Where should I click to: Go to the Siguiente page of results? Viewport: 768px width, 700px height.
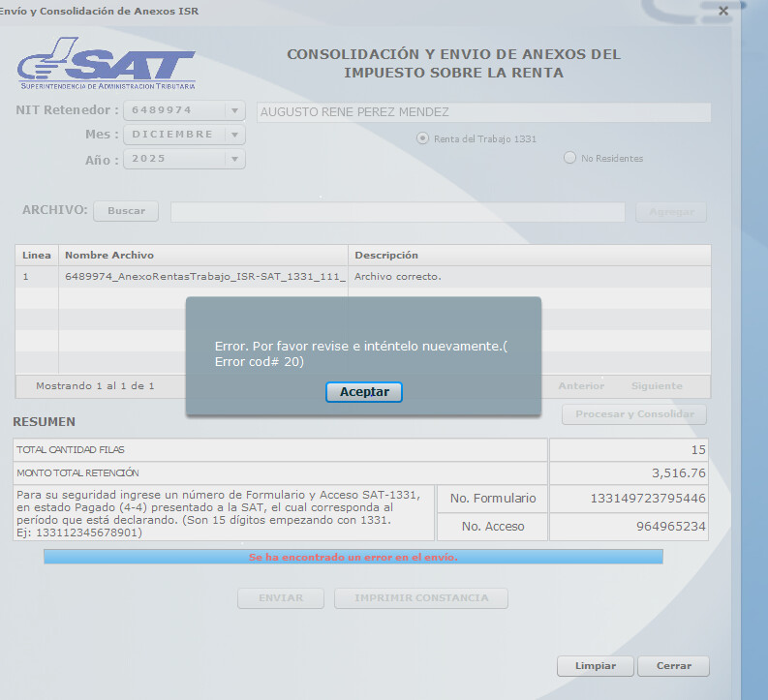point(657,386)
